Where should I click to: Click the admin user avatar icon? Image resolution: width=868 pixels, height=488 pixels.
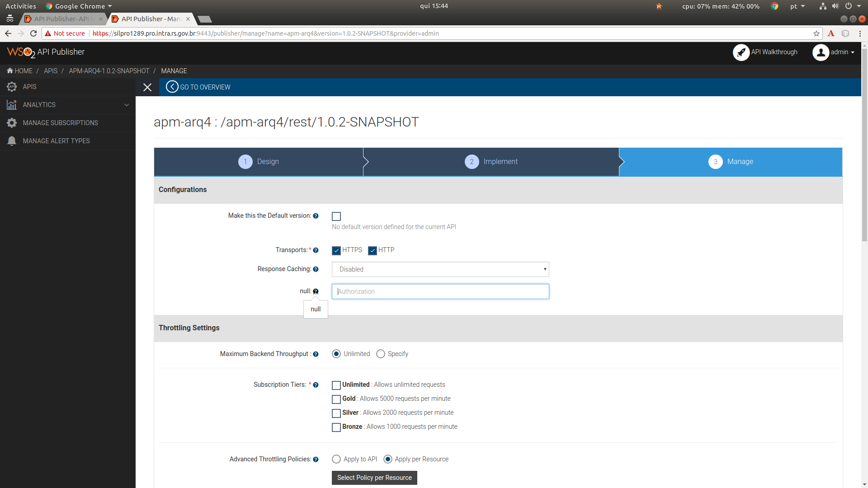coord(821,52)
